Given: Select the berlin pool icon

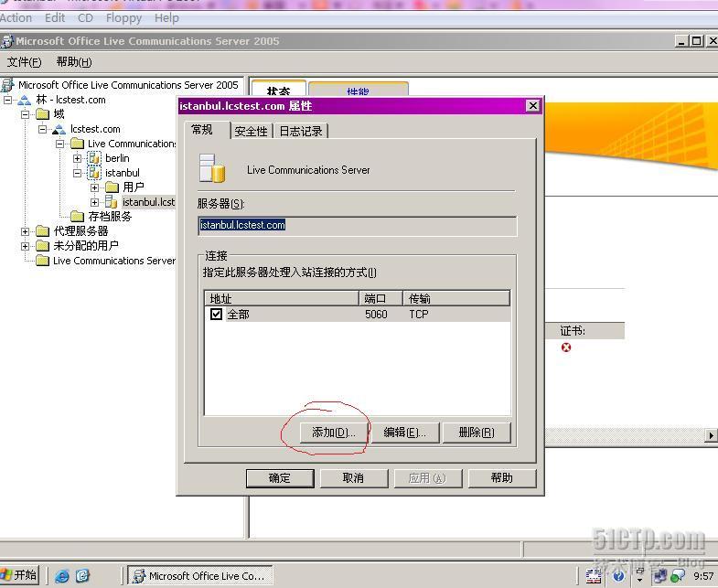Looking at the screenshot, I should [x=94, y=158].
